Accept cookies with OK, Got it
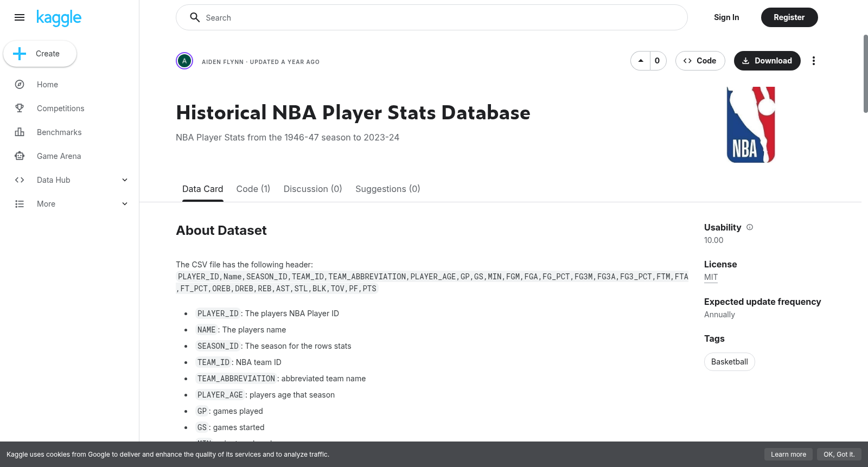 pos(839,455)
